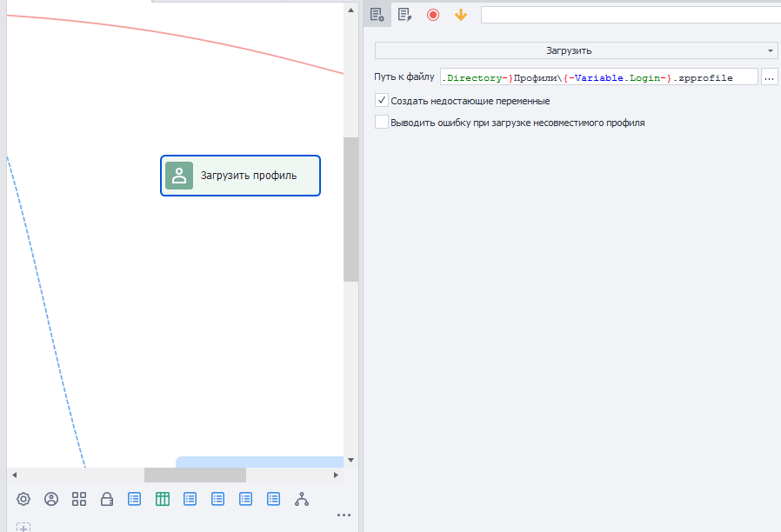The width and height of the screenshot is (781, 532).
Task: Open the gear settings icon in the bottom toolbar
Action: (x=23, y=499)
